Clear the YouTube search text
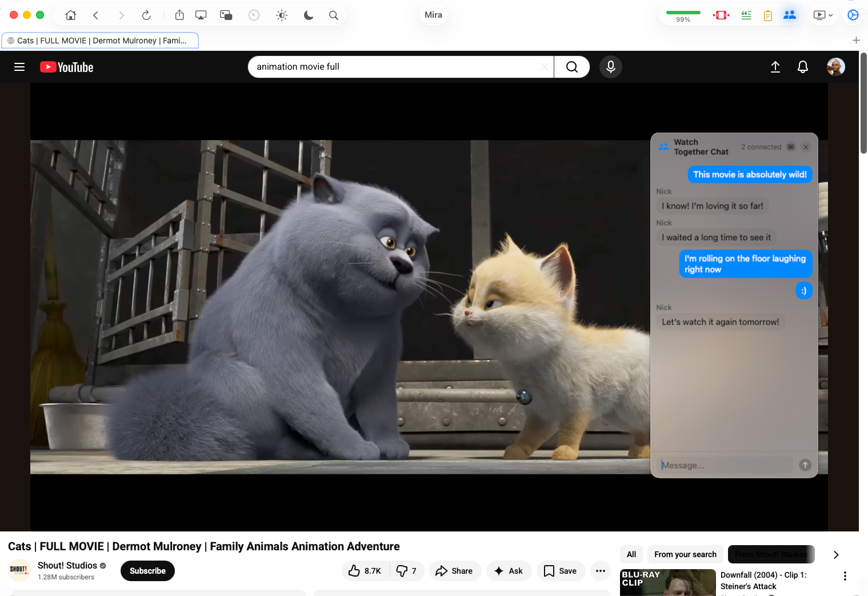Image resolution: width=868 pixels, height=596 pixels. click(545, 67)
